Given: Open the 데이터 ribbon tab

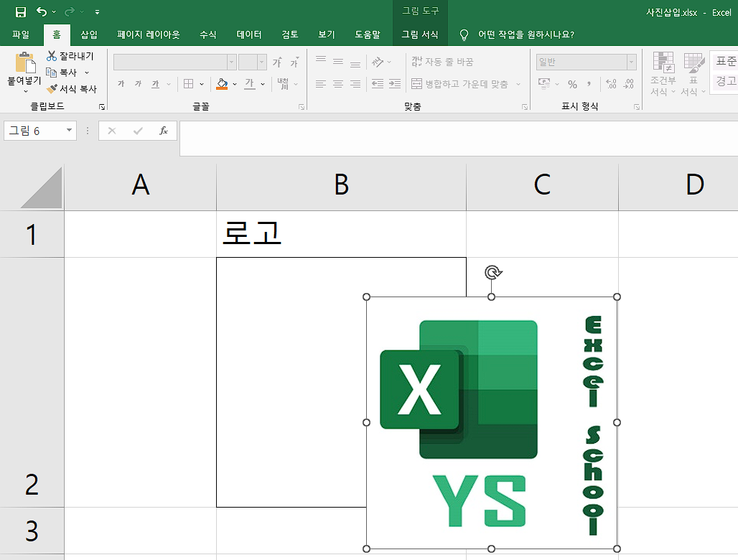Looking at the screenshot, I should 248,34.
